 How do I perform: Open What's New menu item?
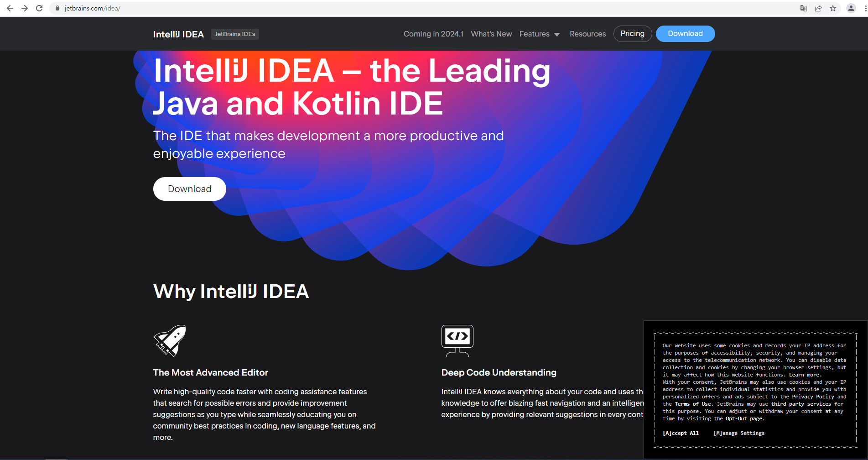point(491,34)
